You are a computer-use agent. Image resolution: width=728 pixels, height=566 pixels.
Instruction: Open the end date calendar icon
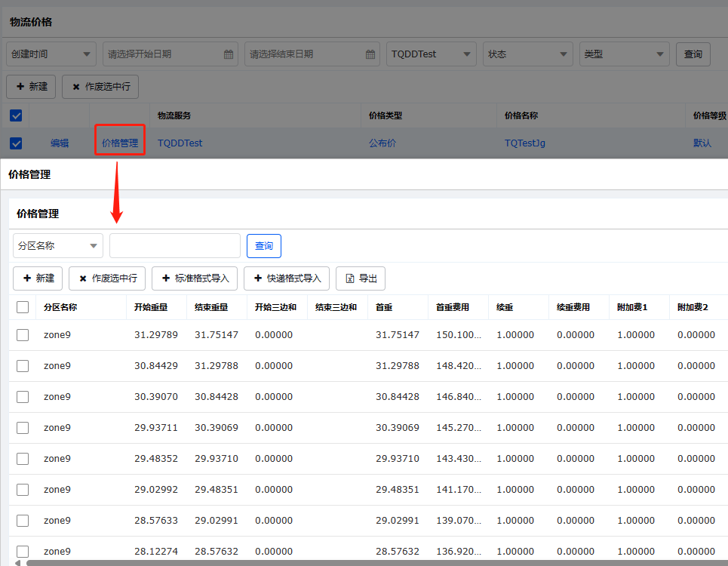click(x=370, y=54)
